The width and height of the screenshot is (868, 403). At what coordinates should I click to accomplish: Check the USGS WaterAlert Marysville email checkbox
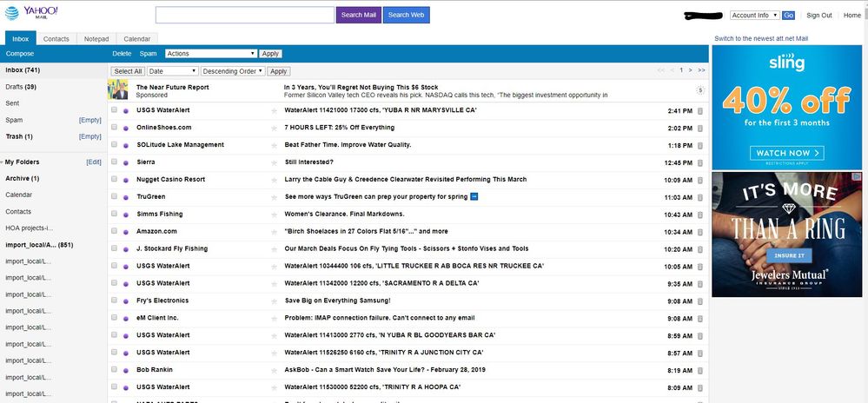click(114, 110)
